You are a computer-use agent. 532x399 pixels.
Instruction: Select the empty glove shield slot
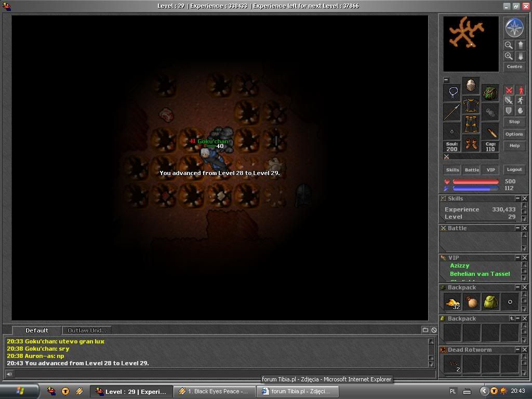pyautogui.click(x=490, y=112)
